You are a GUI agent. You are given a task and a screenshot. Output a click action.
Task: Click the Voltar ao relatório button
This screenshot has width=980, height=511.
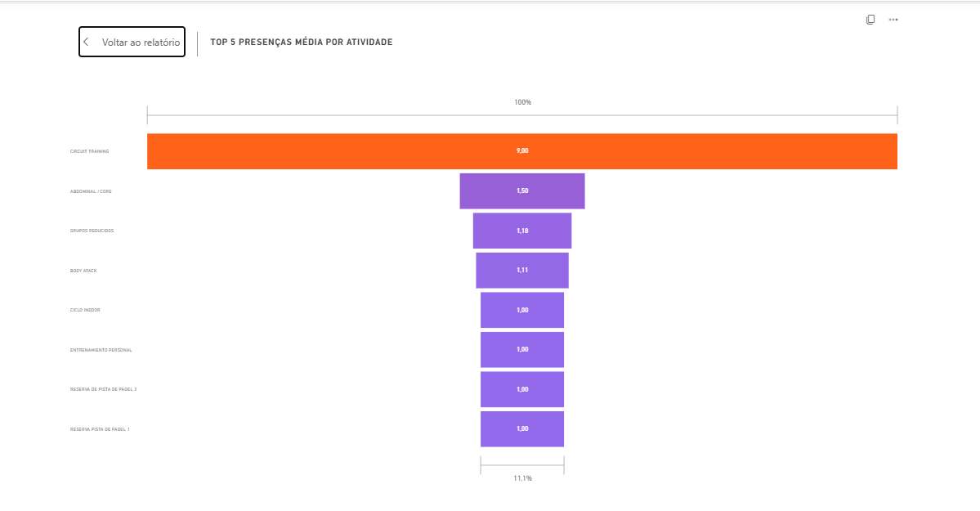click(x=132, y=42)
